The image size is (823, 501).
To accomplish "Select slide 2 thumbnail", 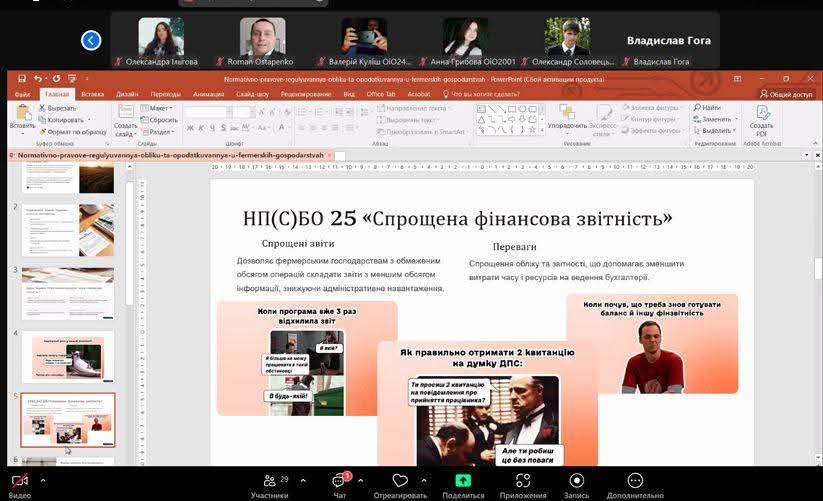I will coord(68,230).
